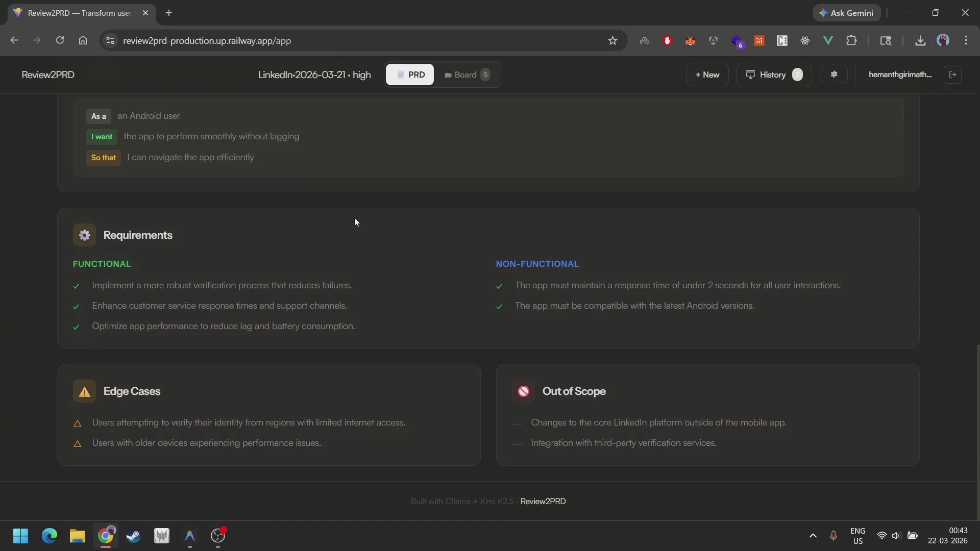Image resolution: width=980 pixels, height=551 pixels.
Task: Click the Requirements gear icon
Action: pyautogui.click(x=84, y=235)
